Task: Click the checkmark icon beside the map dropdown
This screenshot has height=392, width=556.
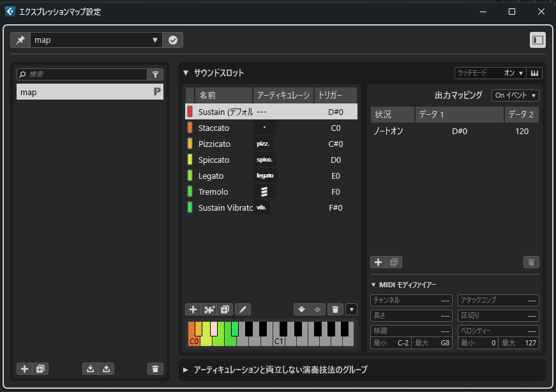Action: point(173,40)
